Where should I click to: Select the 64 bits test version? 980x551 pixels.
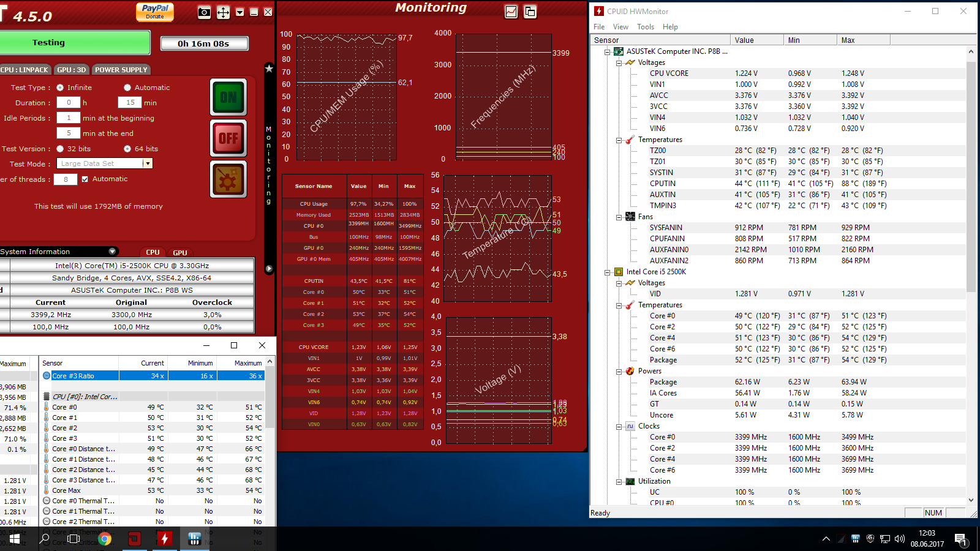click(127, 149)
